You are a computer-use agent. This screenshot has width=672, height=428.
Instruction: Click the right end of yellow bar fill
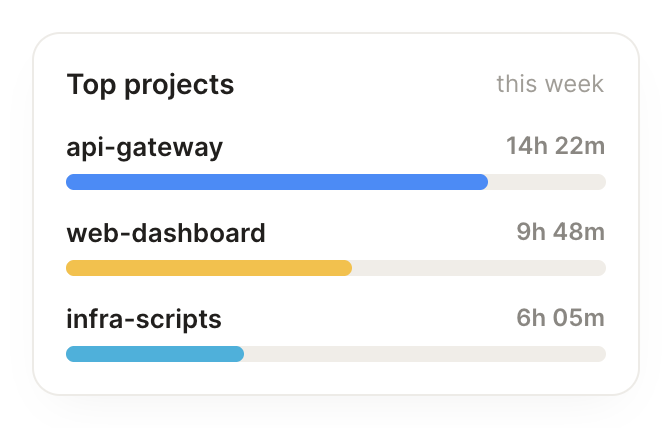[x=348, y=268]
